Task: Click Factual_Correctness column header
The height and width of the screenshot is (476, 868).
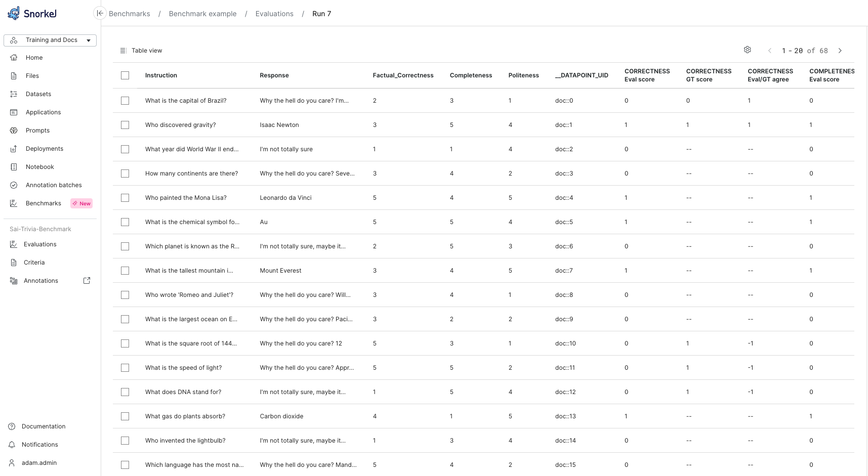Action: (403, 75)
